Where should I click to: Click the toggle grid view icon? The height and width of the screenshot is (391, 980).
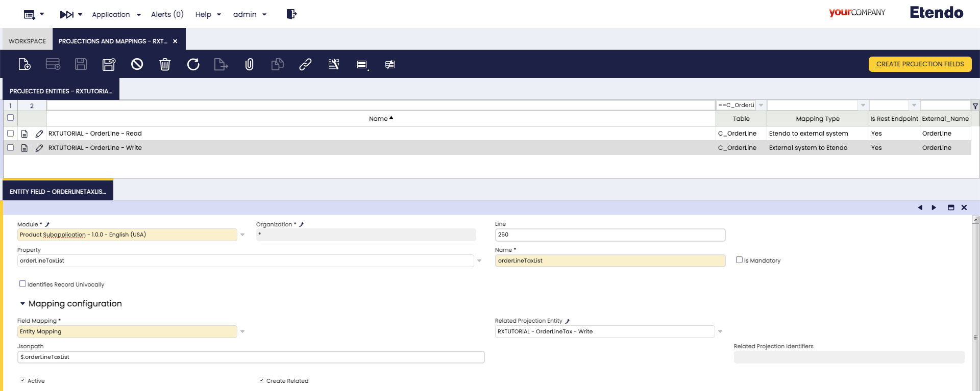point(362,64)
